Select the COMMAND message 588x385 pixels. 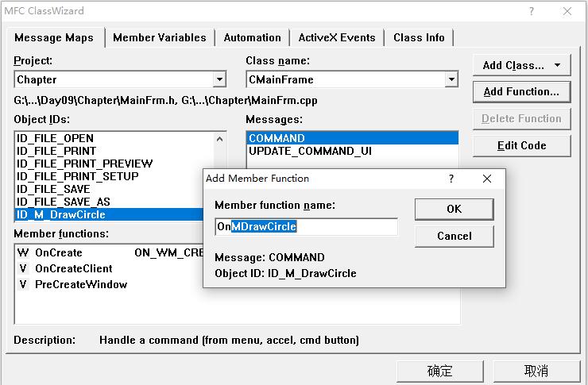(x=352, y=138)
